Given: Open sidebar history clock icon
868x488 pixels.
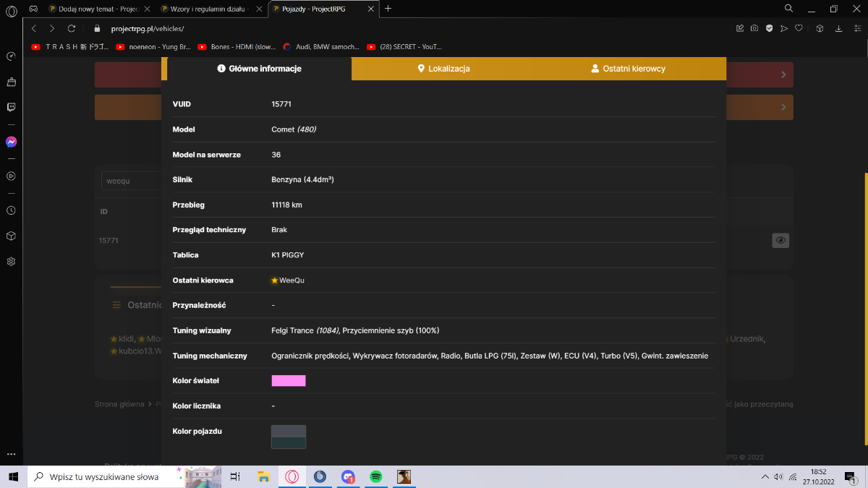Looking at the screenshot, I should (x=11, y=210).
